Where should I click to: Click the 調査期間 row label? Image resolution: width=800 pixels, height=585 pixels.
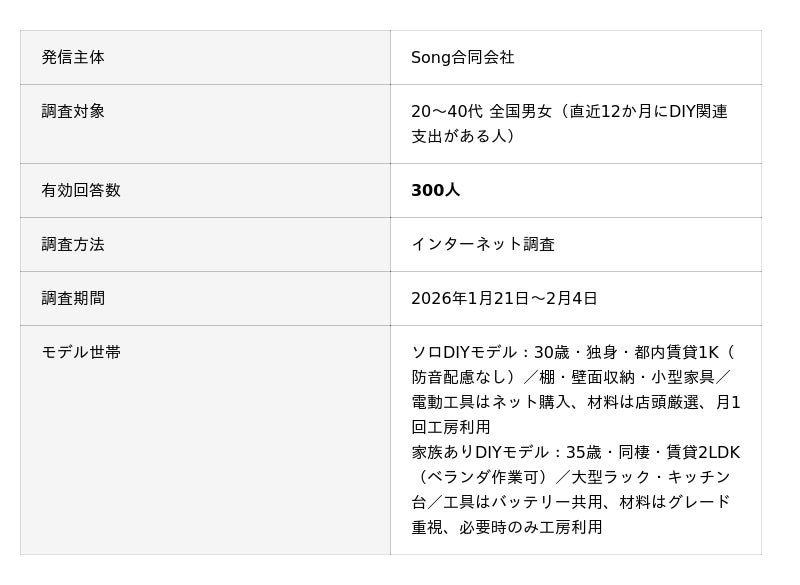(73, 299)
